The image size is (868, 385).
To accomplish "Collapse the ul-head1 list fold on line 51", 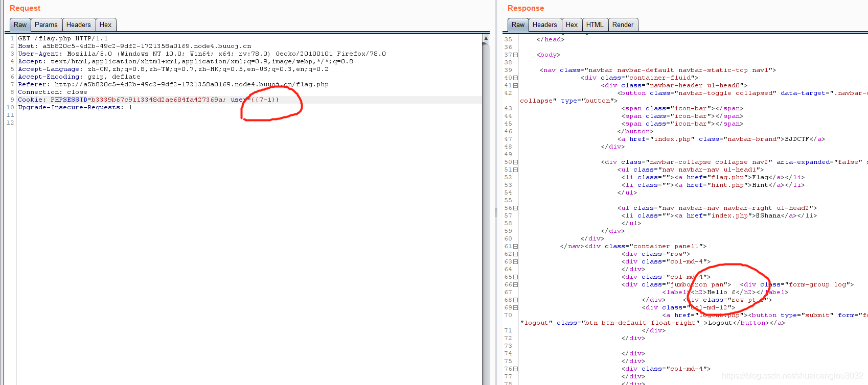I will pyautogui.click(x=515, y=170).
